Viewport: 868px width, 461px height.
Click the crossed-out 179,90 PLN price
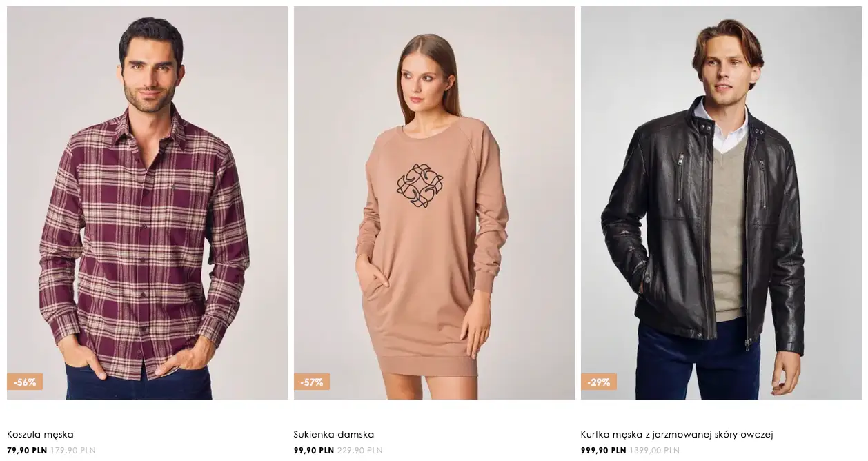(x=73, y=450)
